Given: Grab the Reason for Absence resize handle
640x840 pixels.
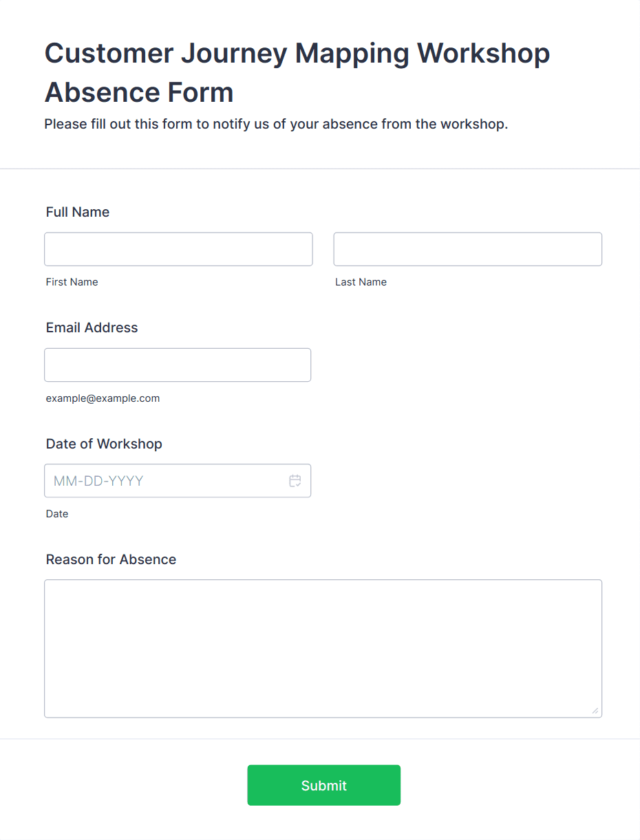Looking at the screenshot, I should coord(595,711).
